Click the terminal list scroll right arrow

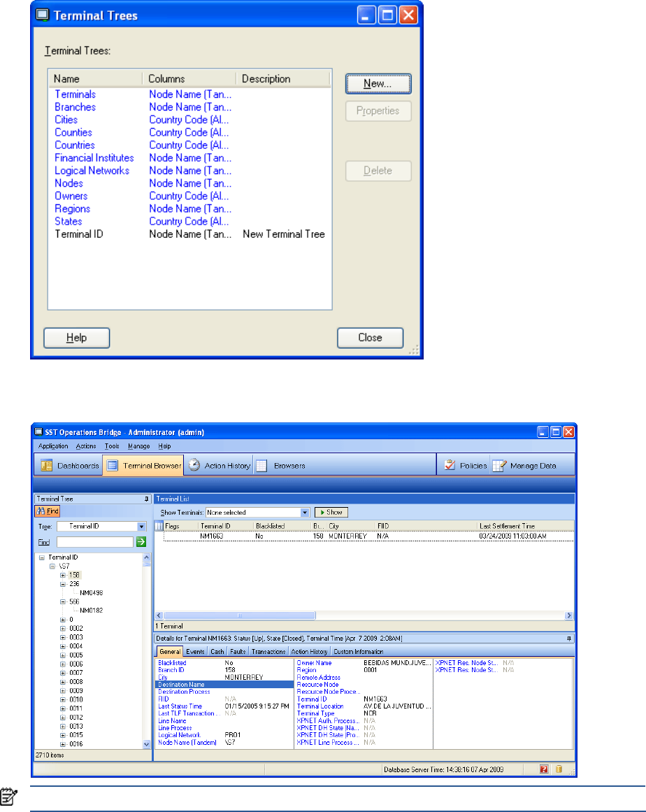(x=569, y=615)
